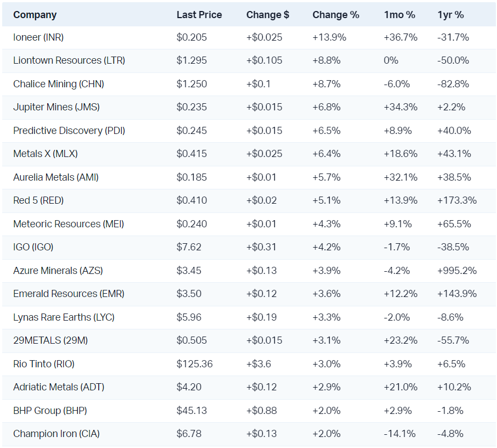Open Liontown Resources (LTR) company link
The width and height of the screenshot is (497, 448).
click(69, 60)
